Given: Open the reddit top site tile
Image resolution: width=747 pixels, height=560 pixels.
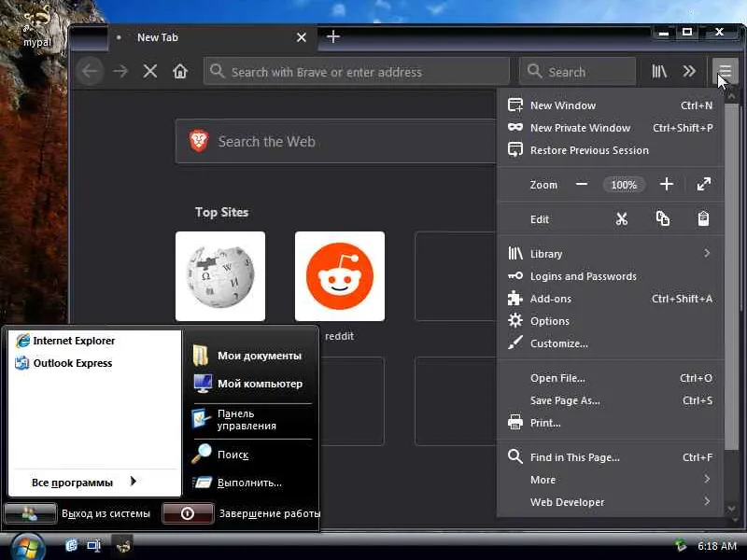Looking at the screenshot, I should click(340, 276).
